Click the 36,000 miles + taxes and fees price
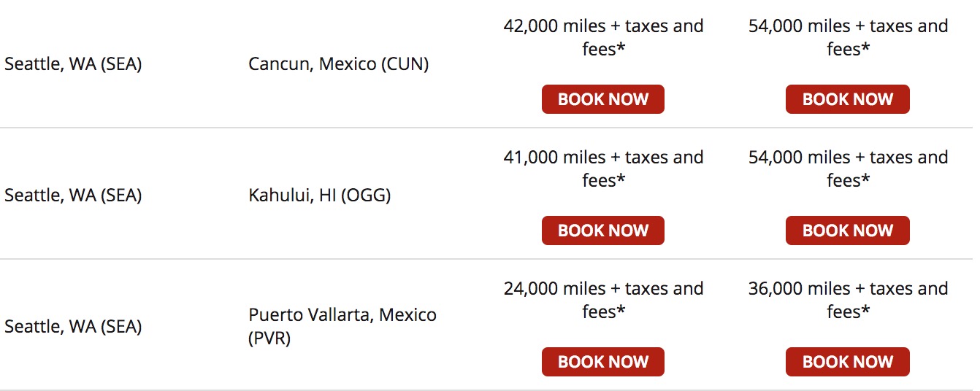The height and width of the screenshot is (391, 980). click(x=848, y=300)
